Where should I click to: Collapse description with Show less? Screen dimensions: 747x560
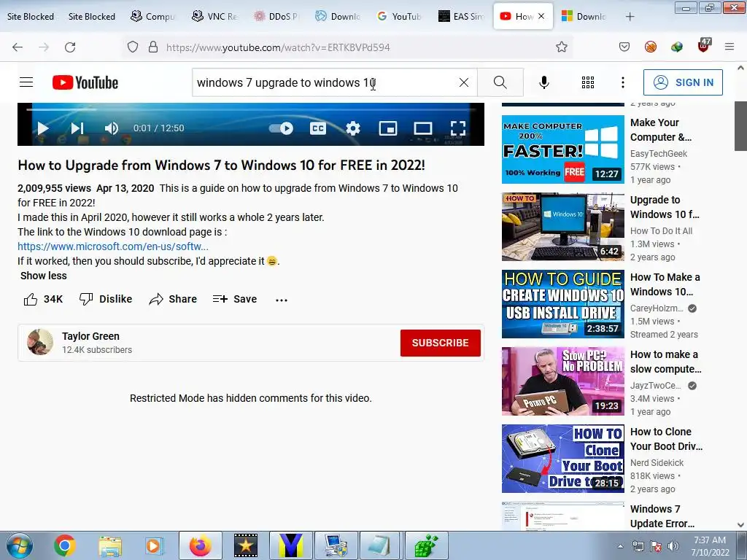[43, 276]
